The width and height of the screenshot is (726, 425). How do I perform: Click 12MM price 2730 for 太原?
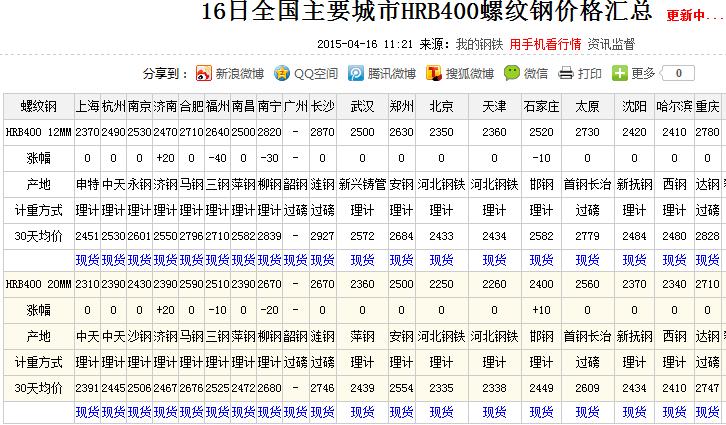tap(587, 132)
